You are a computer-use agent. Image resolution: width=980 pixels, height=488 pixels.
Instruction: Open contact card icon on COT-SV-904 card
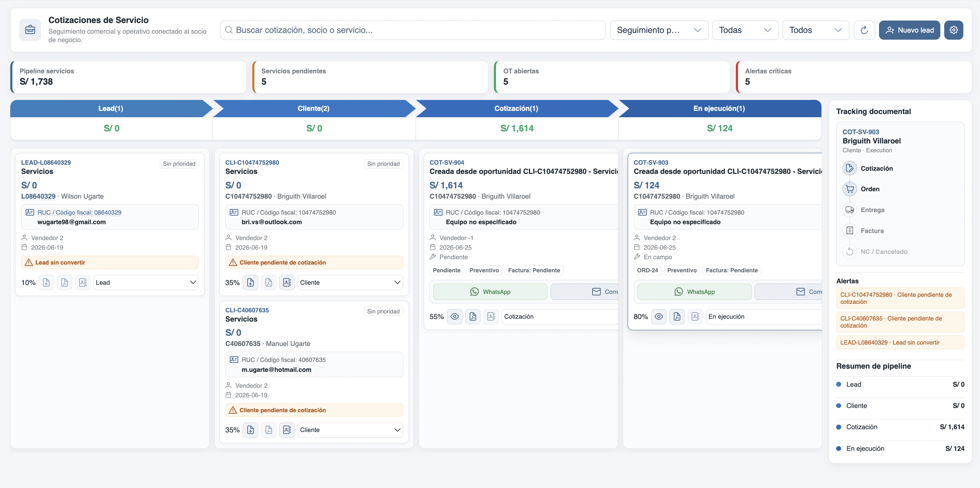tap(491, 317)
